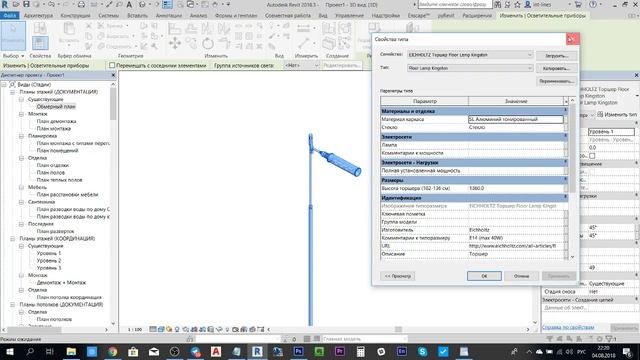640x360 pixels.
Task: Click the Modify arrow selection tool
Action: (x=13, y=36)
